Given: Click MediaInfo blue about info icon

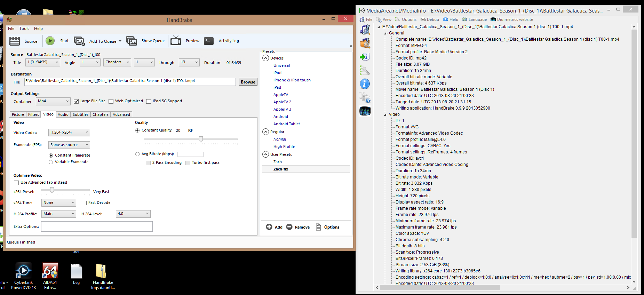Looking at the screenshot, I should coord(365,84).
